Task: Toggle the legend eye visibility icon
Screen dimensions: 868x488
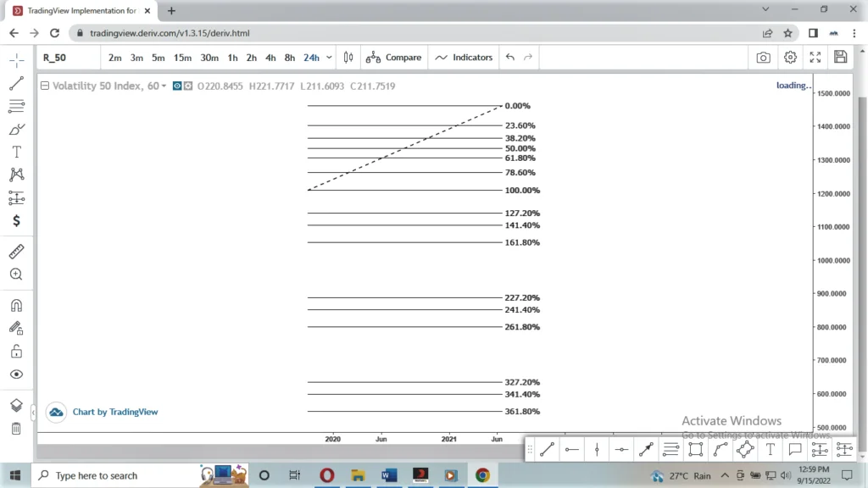Action: (177, 86)
